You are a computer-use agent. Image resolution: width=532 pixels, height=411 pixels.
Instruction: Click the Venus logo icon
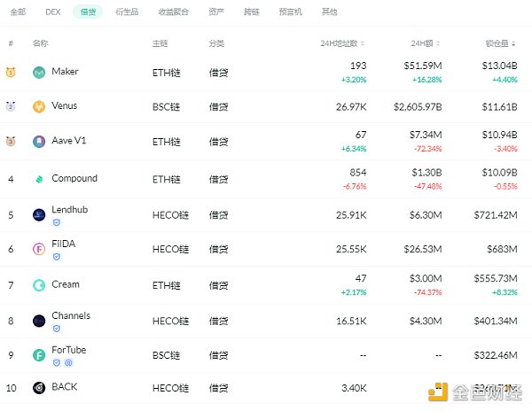tap(39, 106)
